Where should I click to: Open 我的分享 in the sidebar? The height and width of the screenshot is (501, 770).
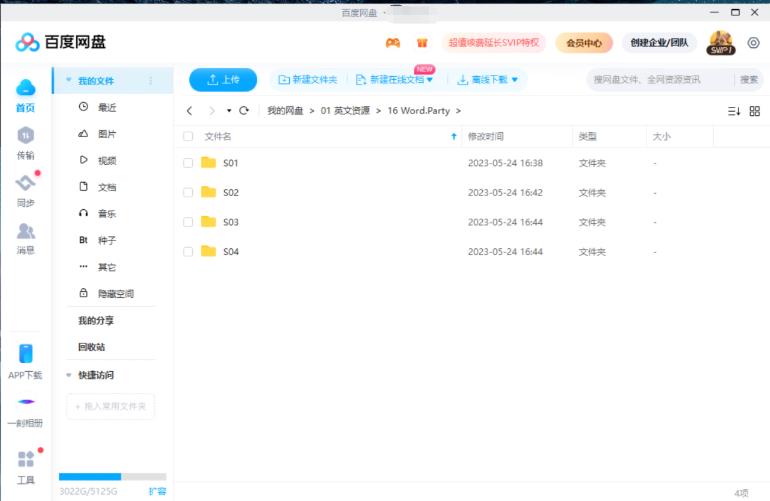click(x=96, y=321)
